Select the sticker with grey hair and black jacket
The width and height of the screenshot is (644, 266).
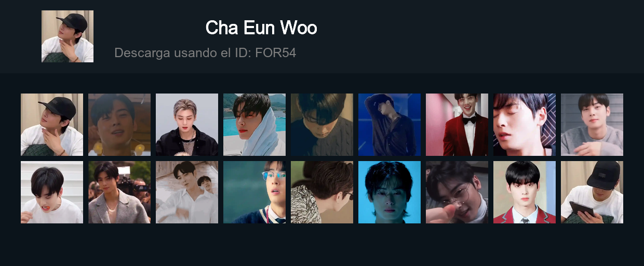(x=187, y=125)
